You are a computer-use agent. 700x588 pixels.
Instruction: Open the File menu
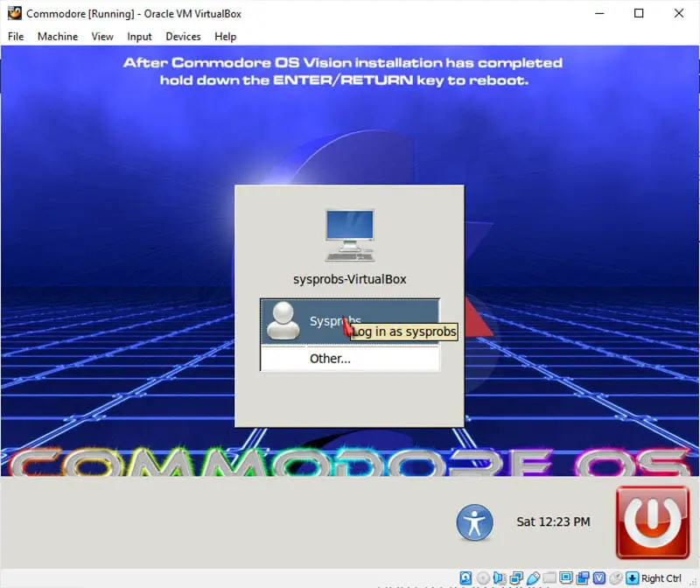coord(16,37)
